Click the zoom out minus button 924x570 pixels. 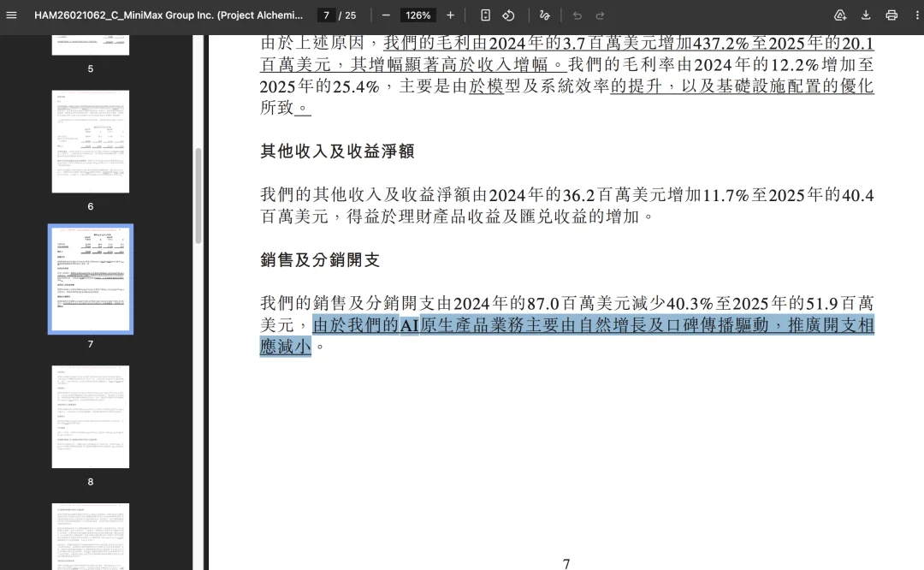pos(386,15)
